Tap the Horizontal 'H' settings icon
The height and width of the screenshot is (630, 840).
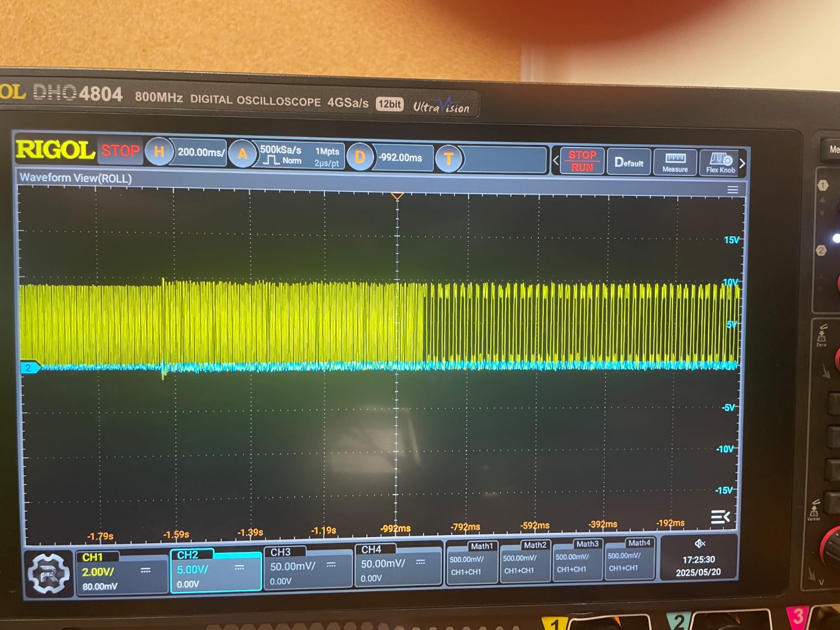[x=159, y=152]
